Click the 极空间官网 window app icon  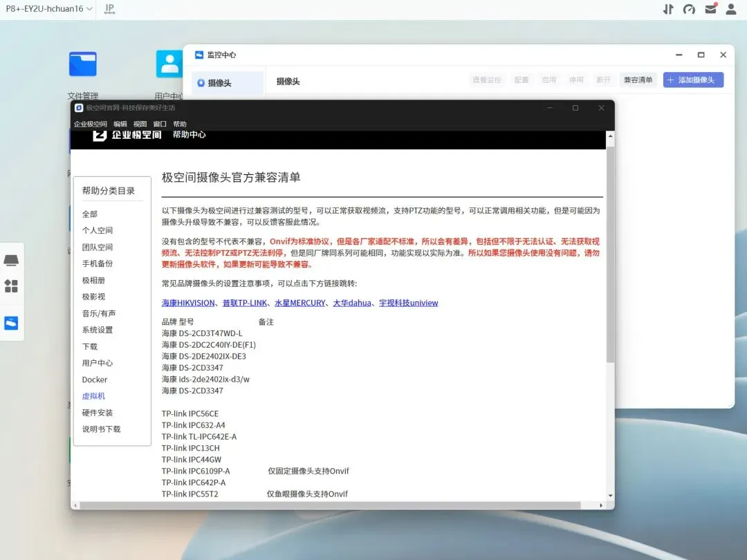coord(79,108)
